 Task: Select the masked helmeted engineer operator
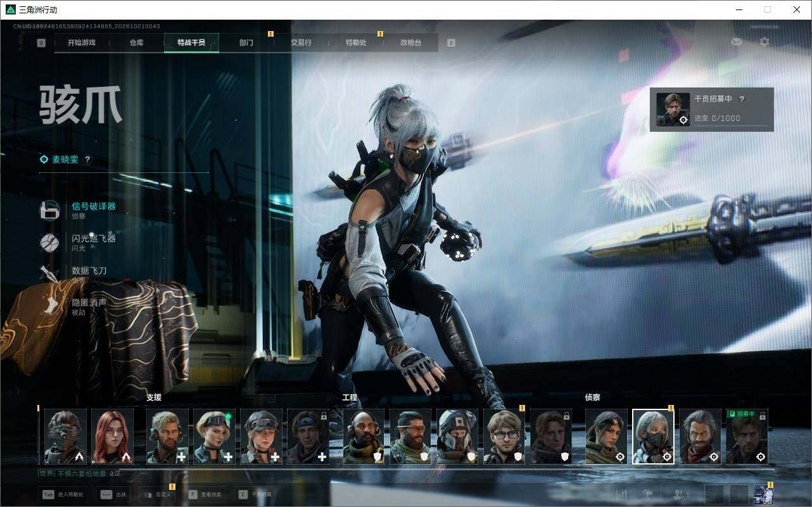(x=457, y=437)
